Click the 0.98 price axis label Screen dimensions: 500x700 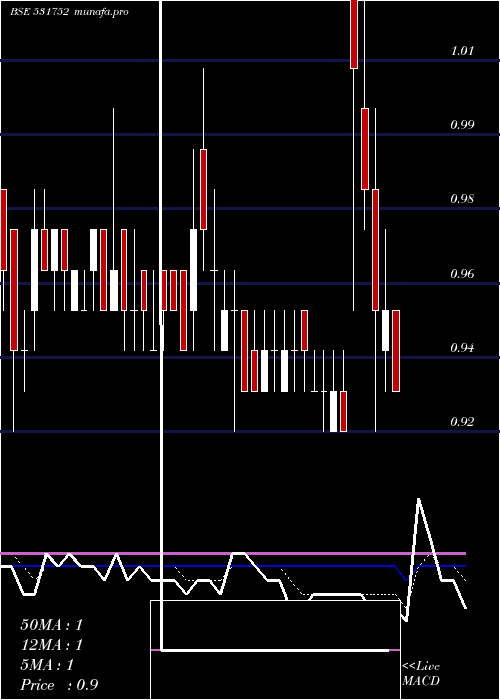click(x=462, y=199)
